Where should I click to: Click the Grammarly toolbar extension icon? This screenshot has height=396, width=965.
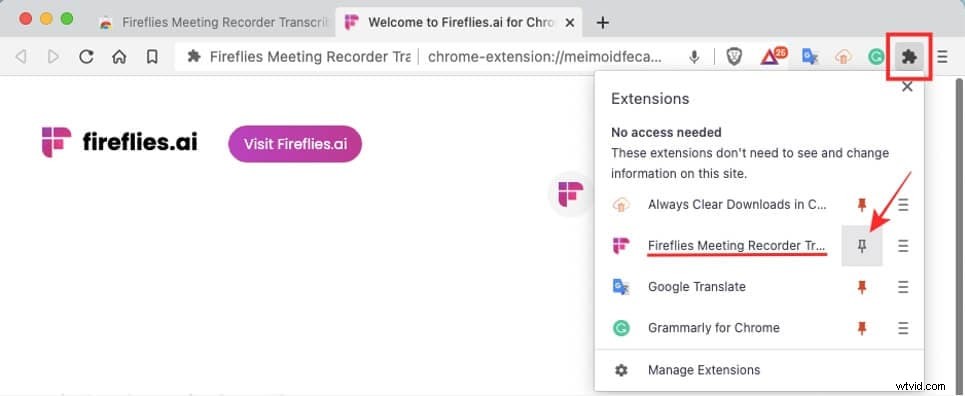pyautogui.click(x=876, y=57)
